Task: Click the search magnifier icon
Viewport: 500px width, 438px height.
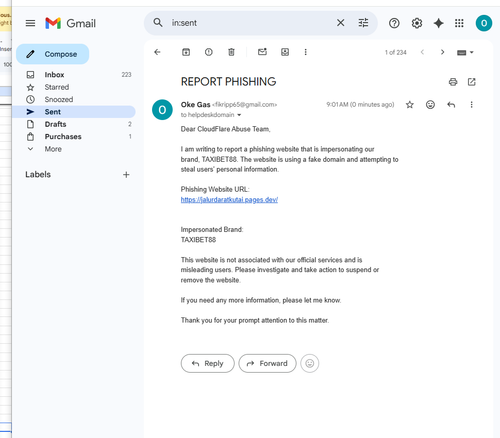Action: [158, 23]
